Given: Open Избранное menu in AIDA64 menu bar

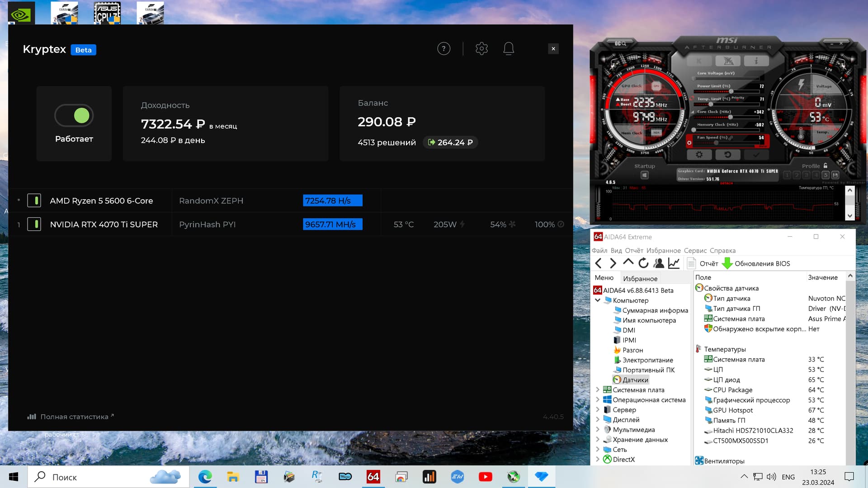Looking at the screenshot, I should coord(663,250).
